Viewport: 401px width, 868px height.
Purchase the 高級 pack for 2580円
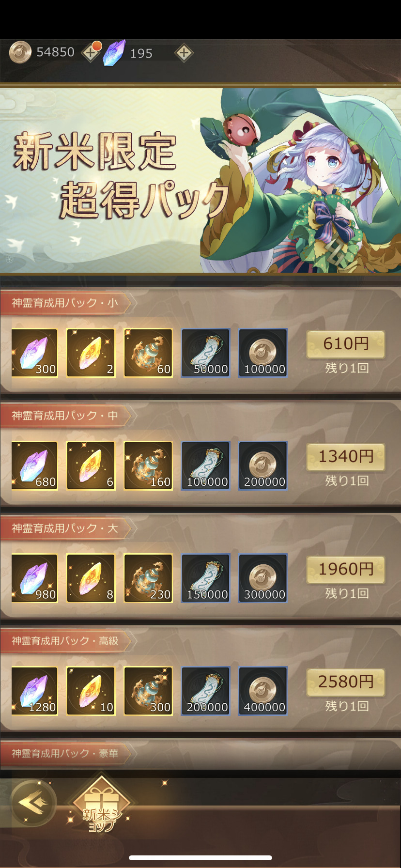tap(346, 682)
